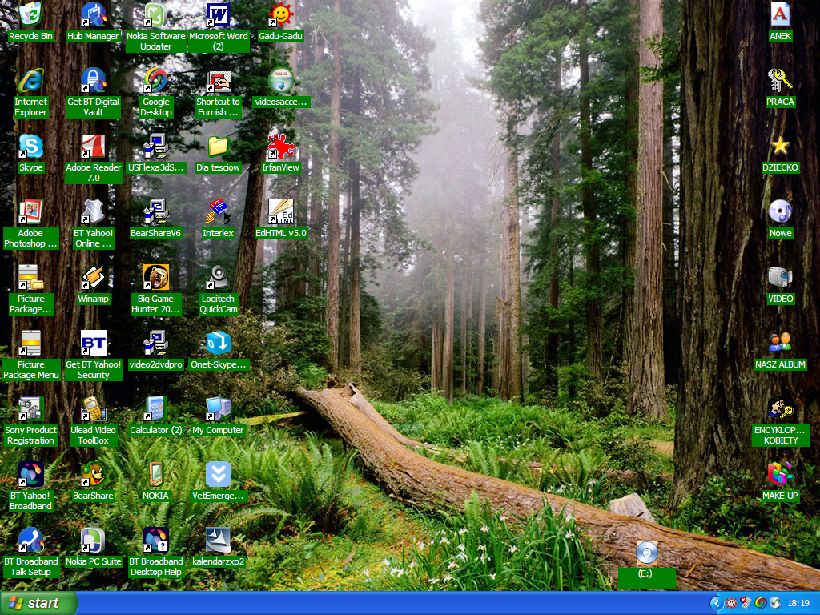Click the taskbar clock
Viewport: 820px width, 615px height.
coord(799,603)
